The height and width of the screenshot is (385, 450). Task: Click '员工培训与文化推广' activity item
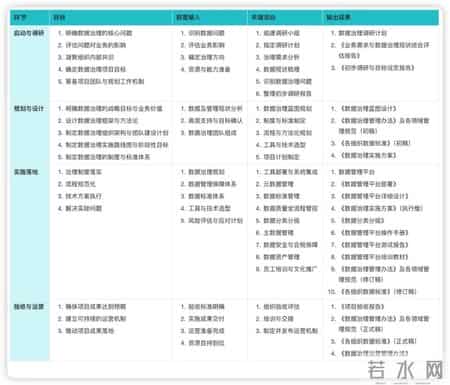click(x=290, y=269)
